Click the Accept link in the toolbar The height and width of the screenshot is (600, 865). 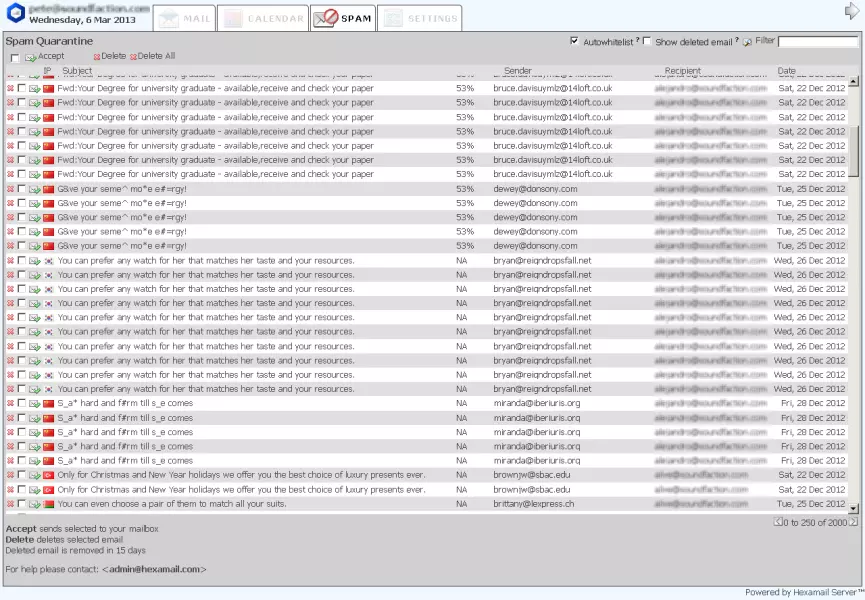point(50,56)
